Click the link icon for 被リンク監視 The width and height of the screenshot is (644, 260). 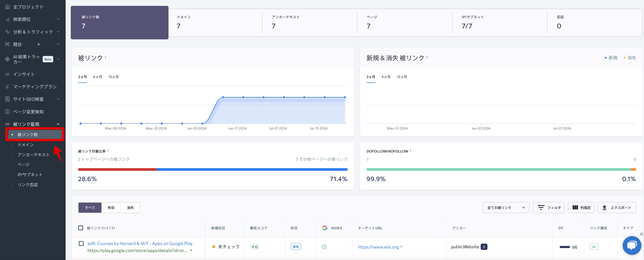[7, 124]
